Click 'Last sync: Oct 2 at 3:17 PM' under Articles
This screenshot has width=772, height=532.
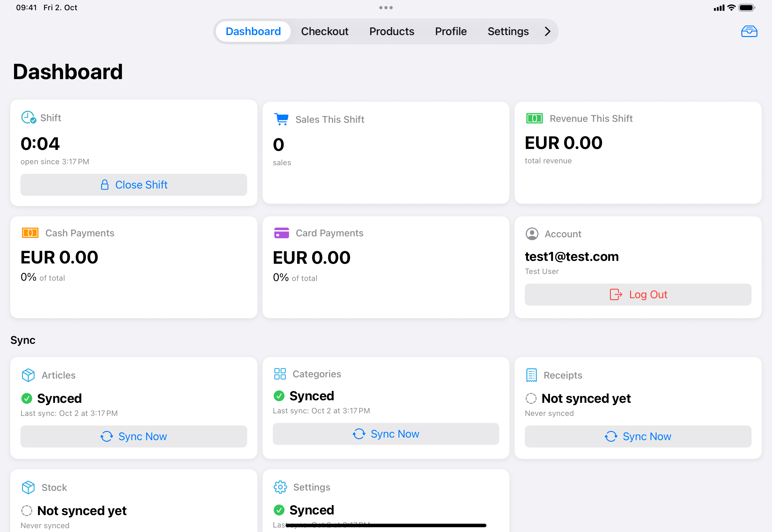69,413
